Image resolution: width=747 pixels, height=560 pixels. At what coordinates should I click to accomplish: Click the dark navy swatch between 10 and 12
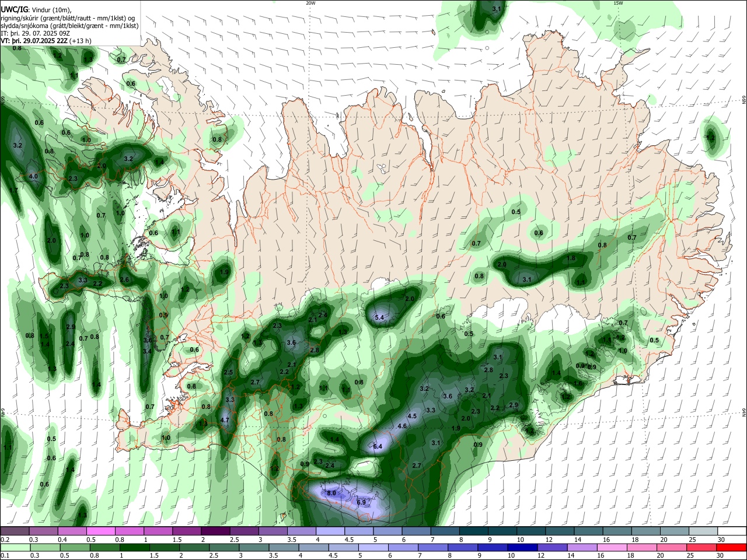click(x=522, y=547)
